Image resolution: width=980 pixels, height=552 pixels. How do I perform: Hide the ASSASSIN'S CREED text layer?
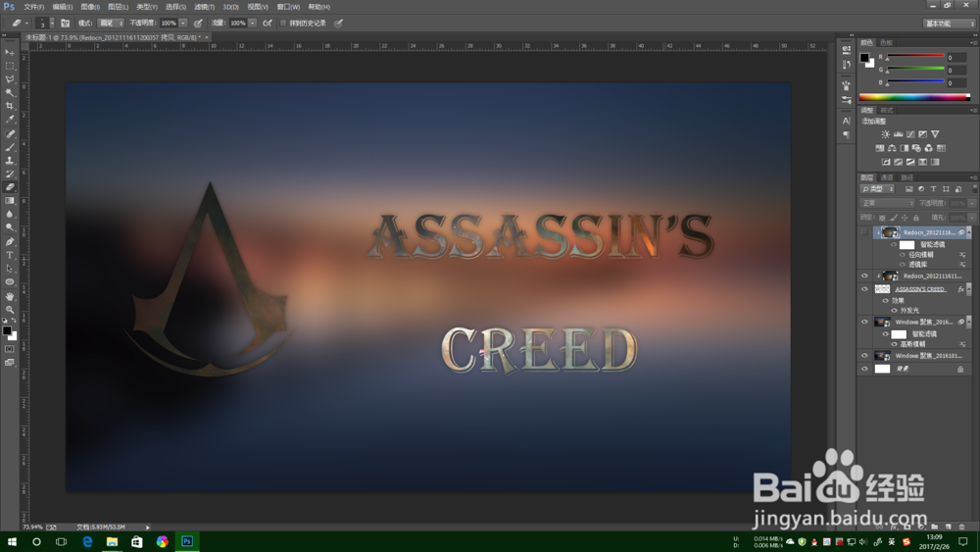click(864, 289)
